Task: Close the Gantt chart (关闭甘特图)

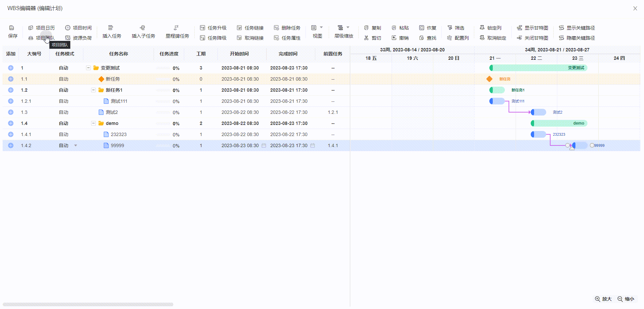Action: tap(532, 38)
